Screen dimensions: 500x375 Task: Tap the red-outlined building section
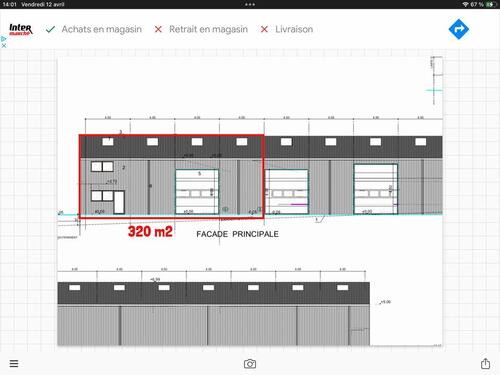click(x=172, y=177)
